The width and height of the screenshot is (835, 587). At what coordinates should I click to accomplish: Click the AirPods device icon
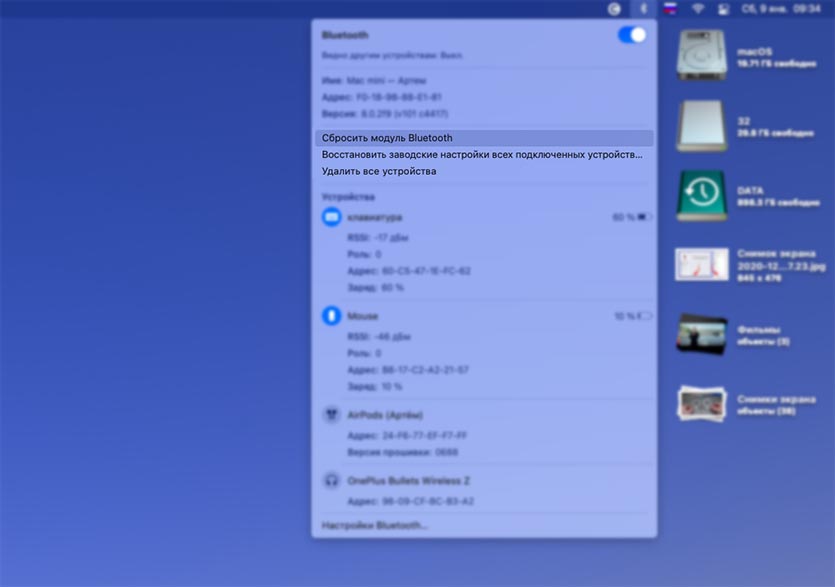(331, 414)
